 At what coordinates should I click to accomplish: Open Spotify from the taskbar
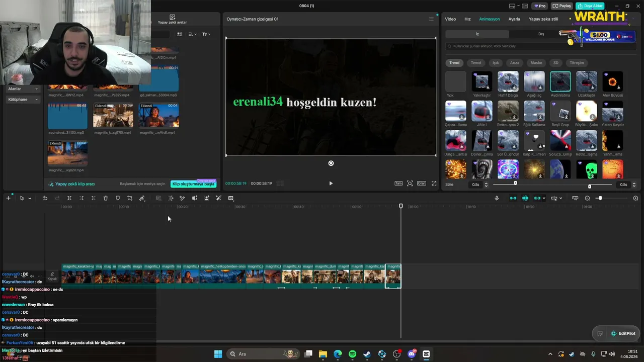click(x=352, y=354)
